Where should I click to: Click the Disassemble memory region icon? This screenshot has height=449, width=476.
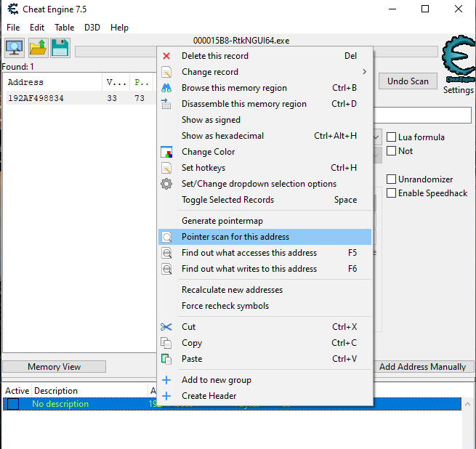tap(166, 104)
